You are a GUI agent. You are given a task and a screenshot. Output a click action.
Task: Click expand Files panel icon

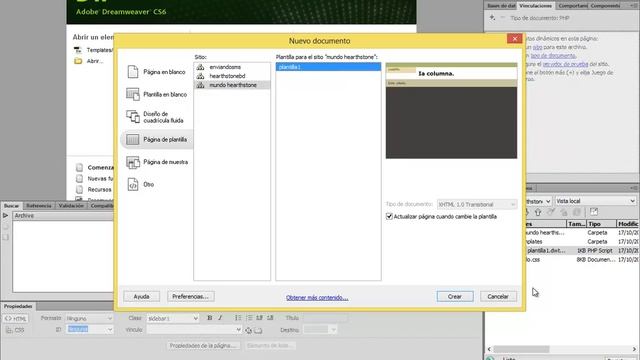coord(594,212)
